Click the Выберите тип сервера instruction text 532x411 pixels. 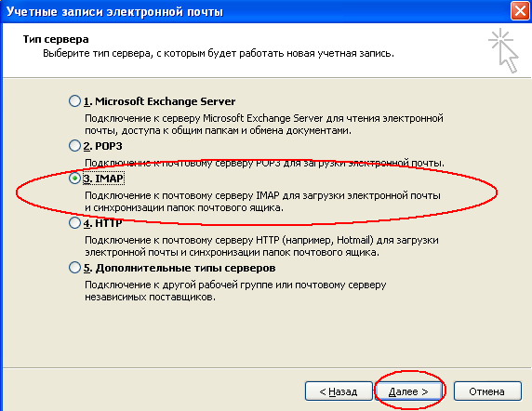(219, 54)
